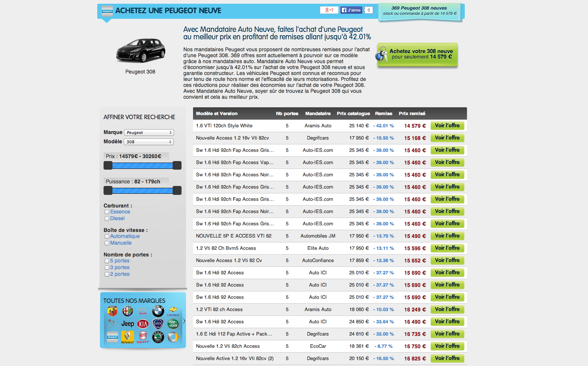Sort by Prix catalogue column header
This screenshot has width=588, height=366.
click(353, 114)
